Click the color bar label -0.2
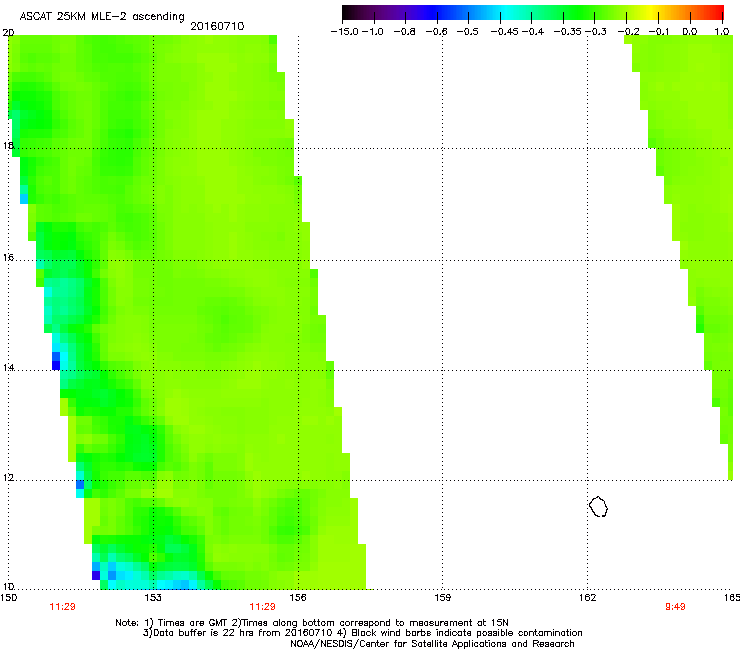This screenshot has width=740, height=650. pos(629,32)
